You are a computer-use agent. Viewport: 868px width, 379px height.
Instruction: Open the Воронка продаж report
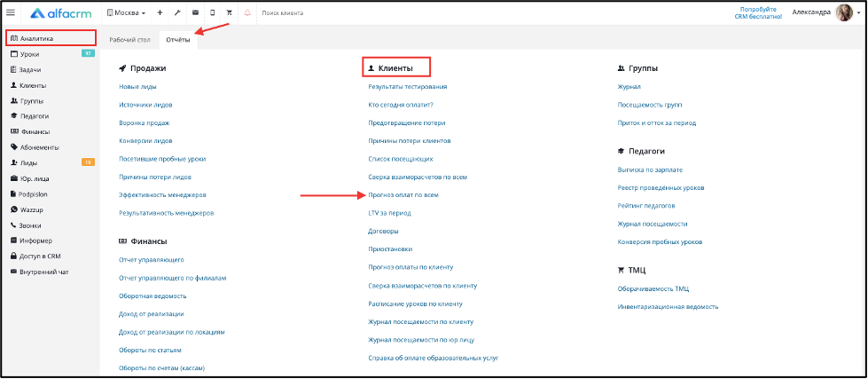[x=145, y=123]
